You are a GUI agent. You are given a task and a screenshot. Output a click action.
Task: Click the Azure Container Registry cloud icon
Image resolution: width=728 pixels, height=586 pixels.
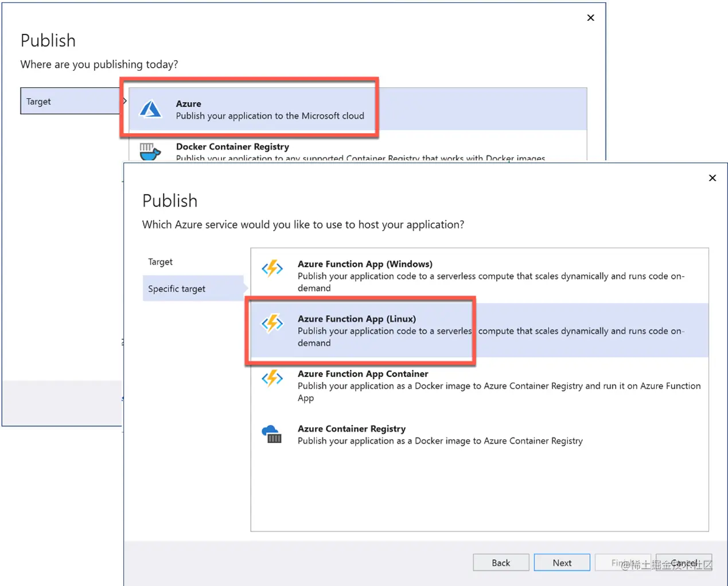coord(272,434)
